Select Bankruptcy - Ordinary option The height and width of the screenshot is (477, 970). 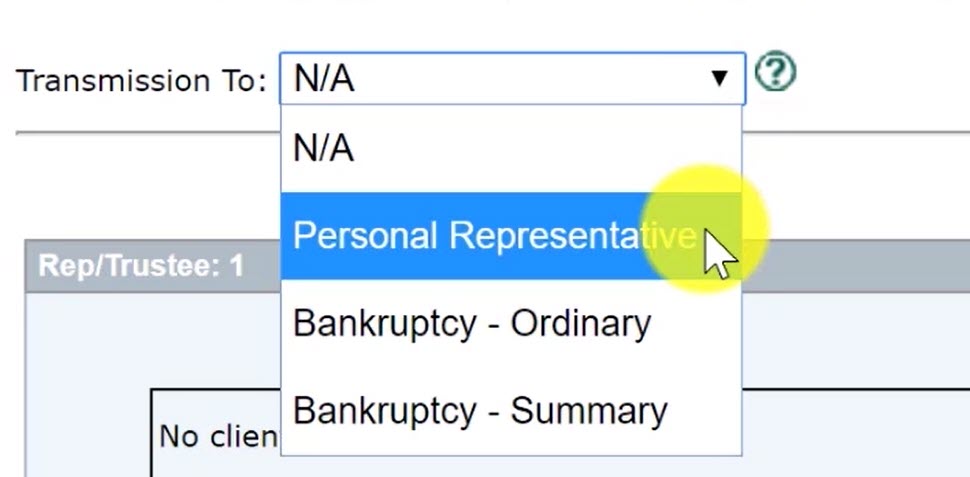511,323
